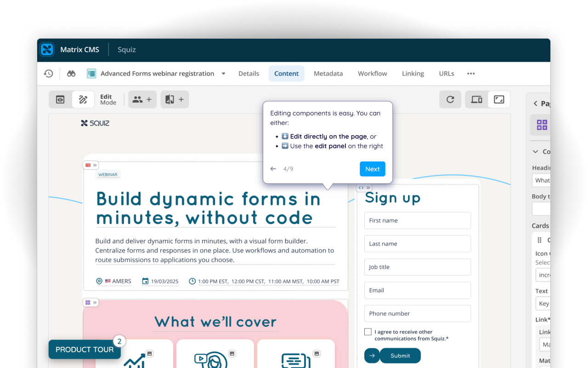Click the Sign up form heading
This screenshot has width=588, height=368.
point(393,198)
